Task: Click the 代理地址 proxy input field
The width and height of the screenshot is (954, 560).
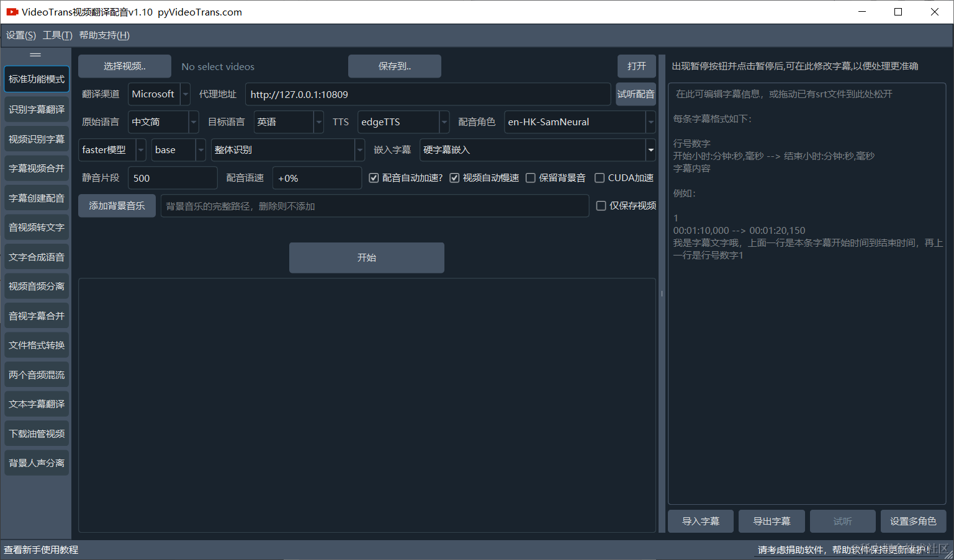Action: click(x=428, y=94)
